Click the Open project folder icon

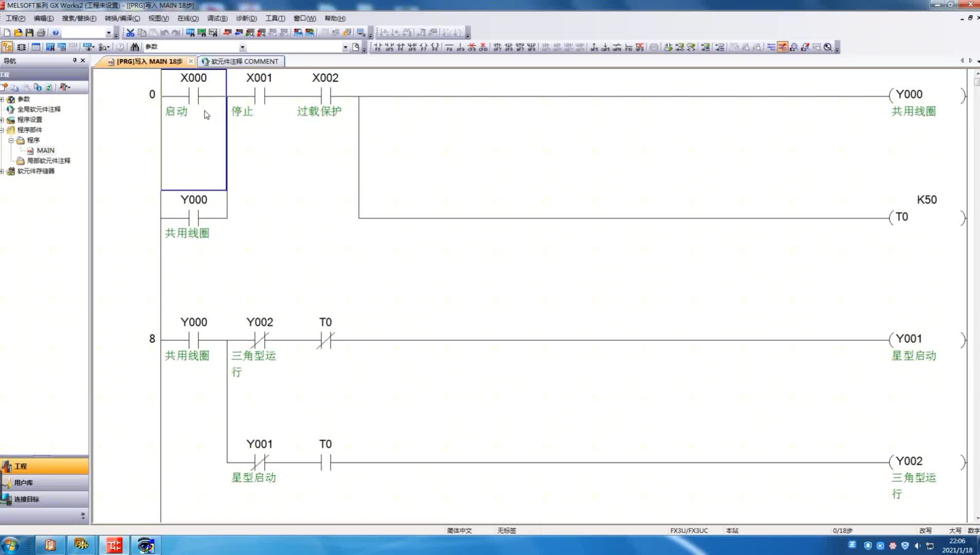coord(19,32)
